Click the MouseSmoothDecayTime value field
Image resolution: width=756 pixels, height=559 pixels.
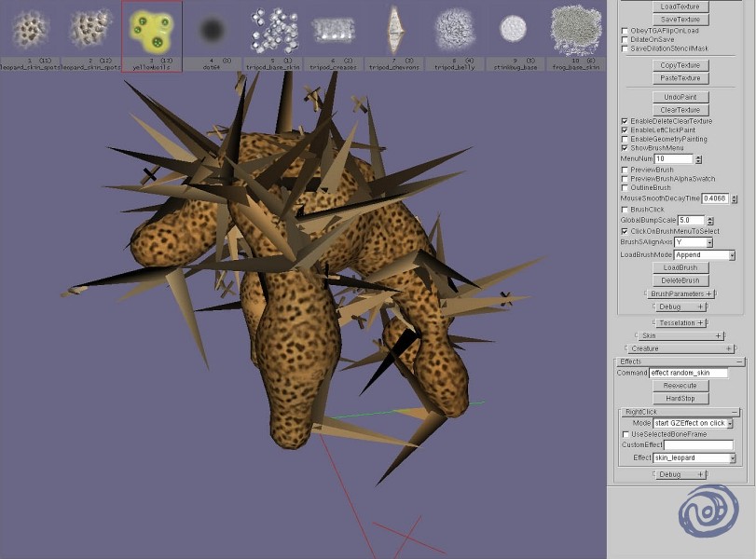pos(715,198)
